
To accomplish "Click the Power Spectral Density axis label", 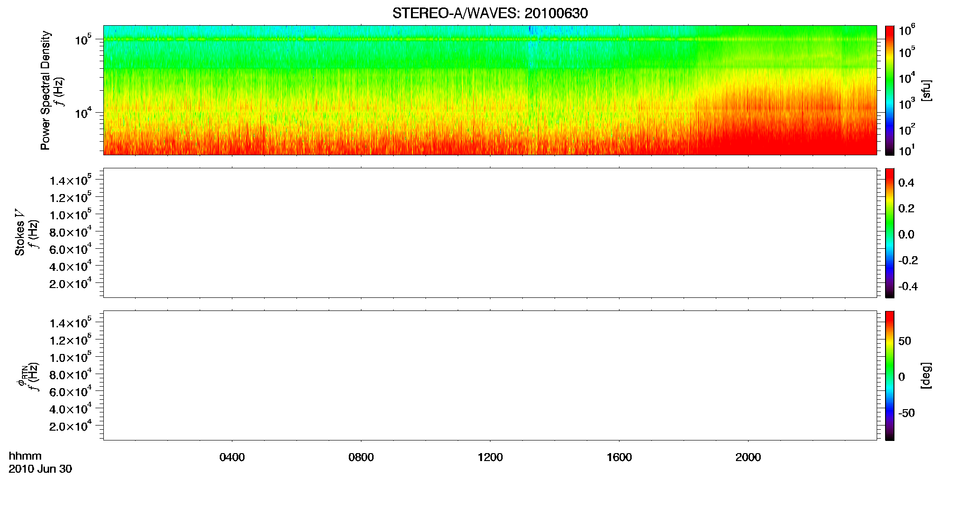I will pos(45,90).
